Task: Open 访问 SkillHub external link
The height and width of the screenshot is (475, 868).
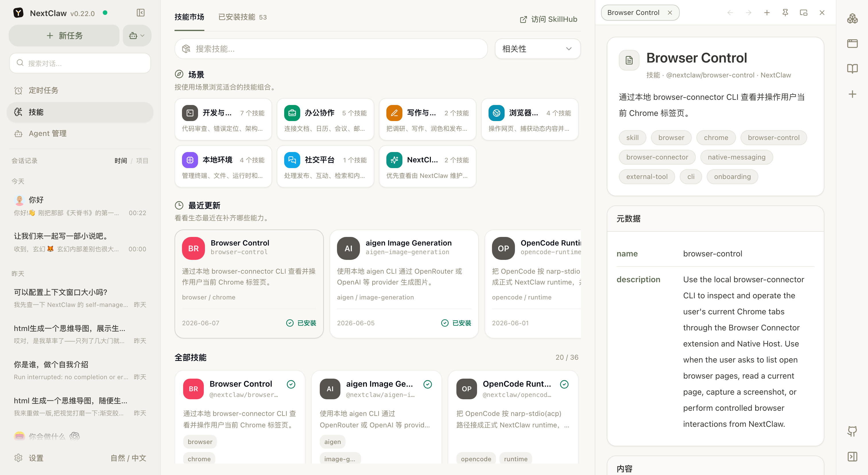Action: click(549, 19)
